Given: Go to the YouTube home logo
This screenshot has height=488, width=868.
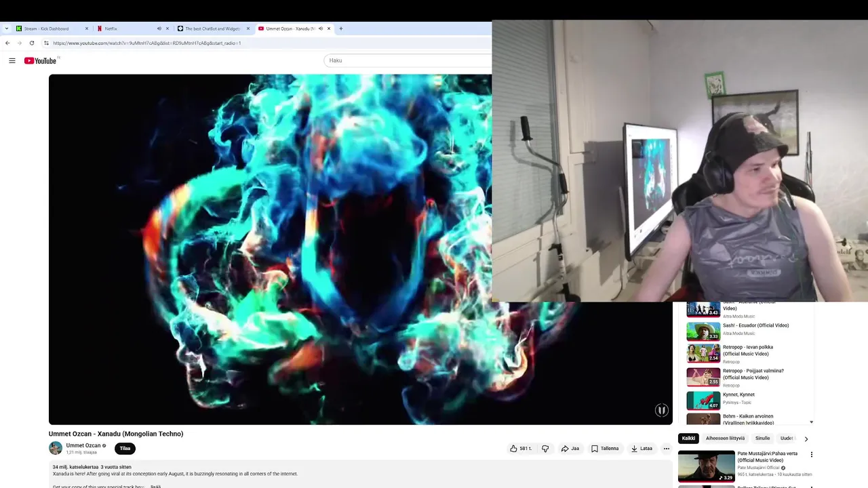Looking at the screenshot, I should (40, 61).
